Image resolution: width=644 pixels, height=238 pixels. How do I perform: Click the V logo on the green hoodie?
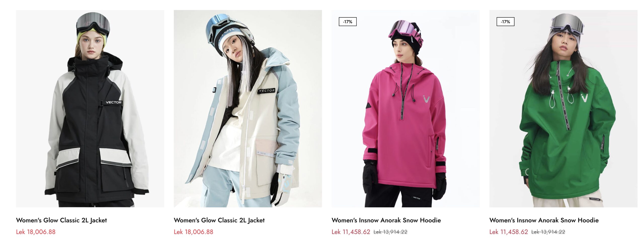point(584,98)
